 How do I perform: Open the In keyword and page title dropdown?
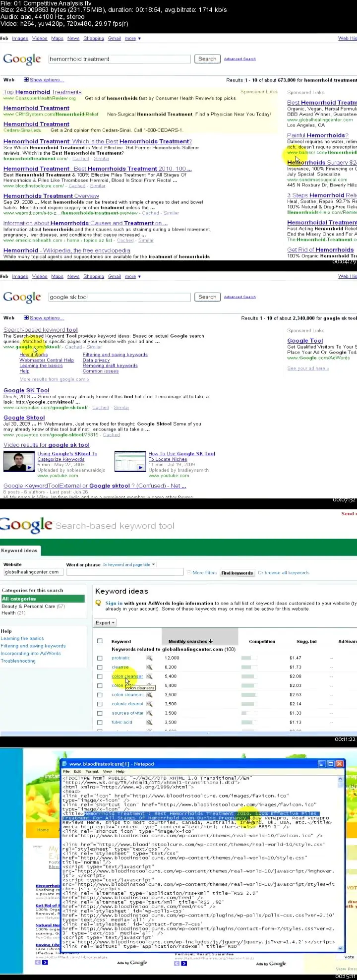(x=129, y=564)
